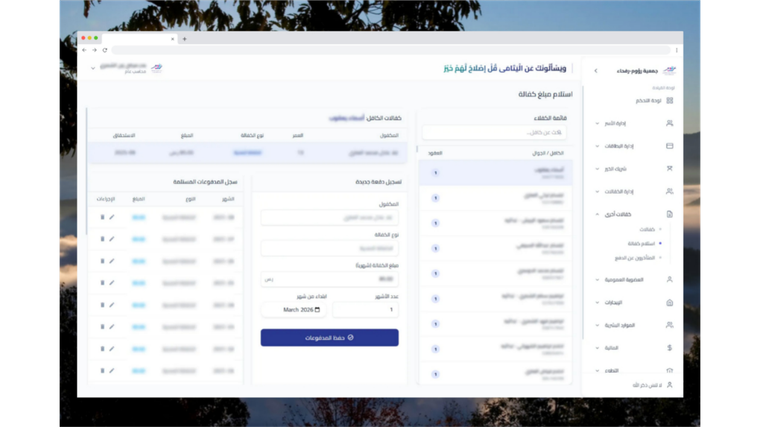
Task: Click the الكافل / الجوال column header
Action: [x=548, y=153]
